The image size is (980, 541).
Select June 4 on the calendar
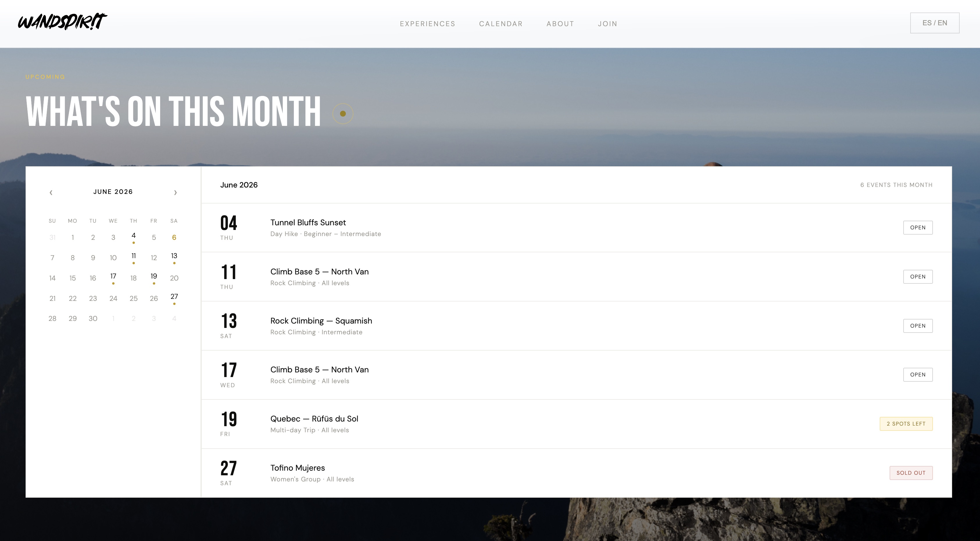(133, 238)
